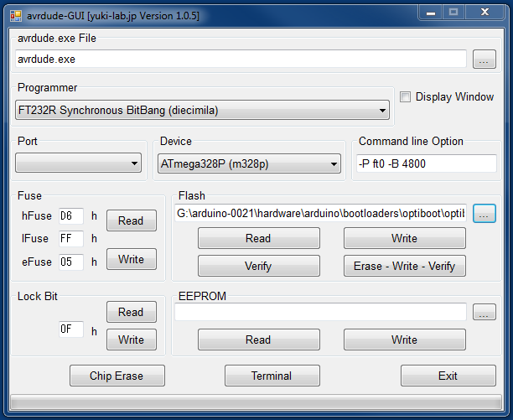Click the progress bar at the bottom
The image size is (513, 420).
click(x=256, y=402)
